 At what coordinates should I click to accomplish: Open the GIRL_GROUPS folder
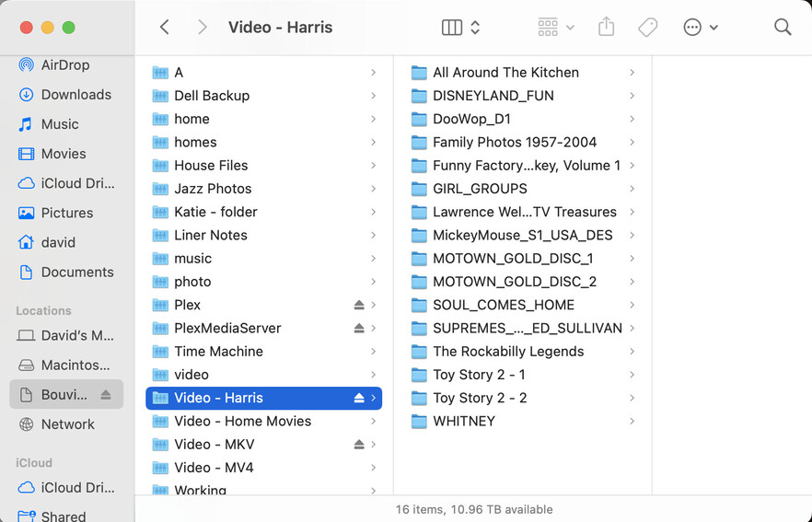click(x=523, y=189)
